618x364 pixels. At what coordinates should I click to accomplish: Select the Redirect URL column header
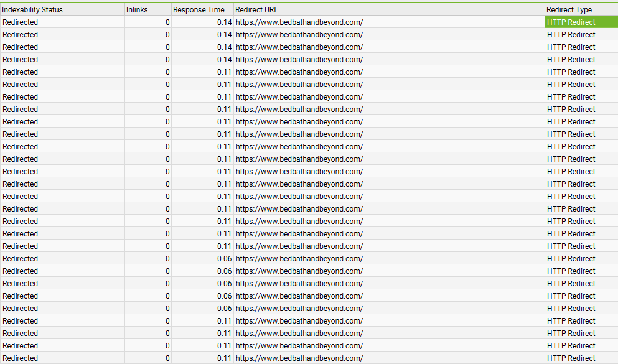tap(257, 10)
